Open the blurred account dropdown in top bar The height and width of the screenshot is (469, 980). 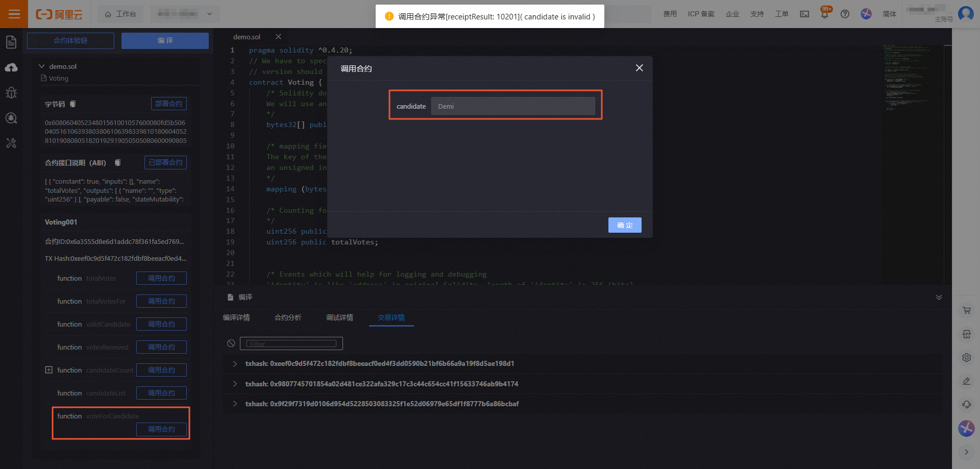click(x=185, y=14)
